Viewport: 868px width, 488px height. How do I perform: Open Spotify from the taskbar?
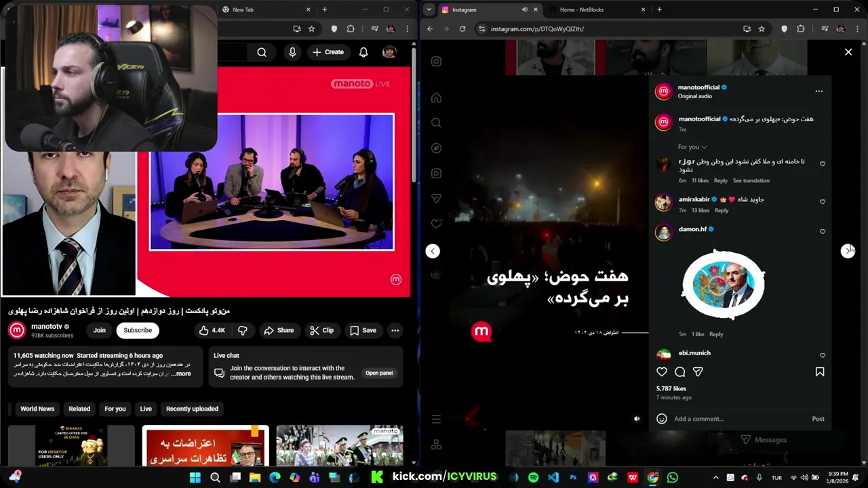(533, 478)
